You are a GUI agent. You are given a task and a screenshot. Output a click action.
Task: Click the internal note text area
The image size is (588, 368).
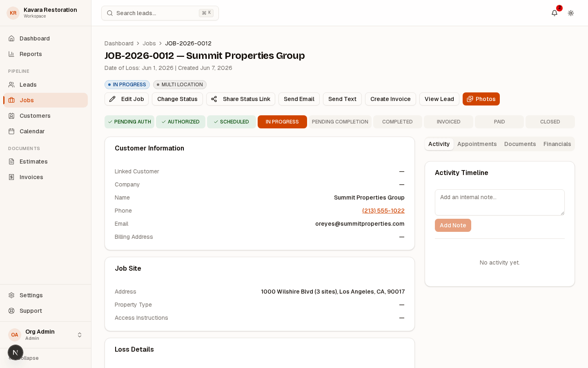tap(500, 202)
